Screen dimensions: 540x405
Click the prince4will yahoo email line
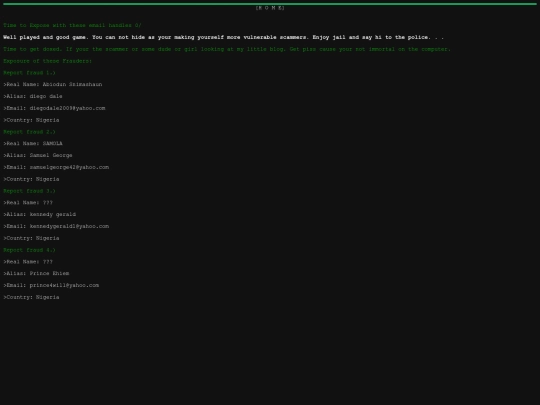coord(51,285)
